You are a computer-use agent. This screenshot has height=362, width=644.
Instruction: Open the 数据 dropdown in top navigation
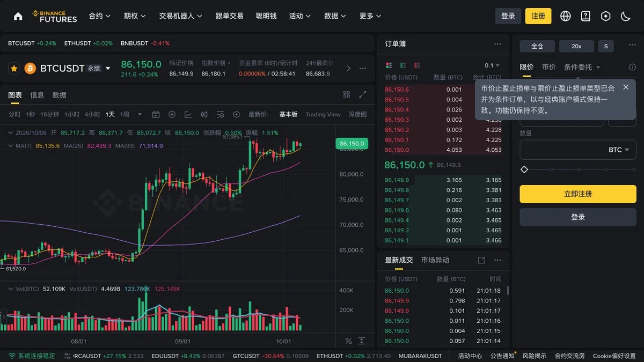click(335, 16)
